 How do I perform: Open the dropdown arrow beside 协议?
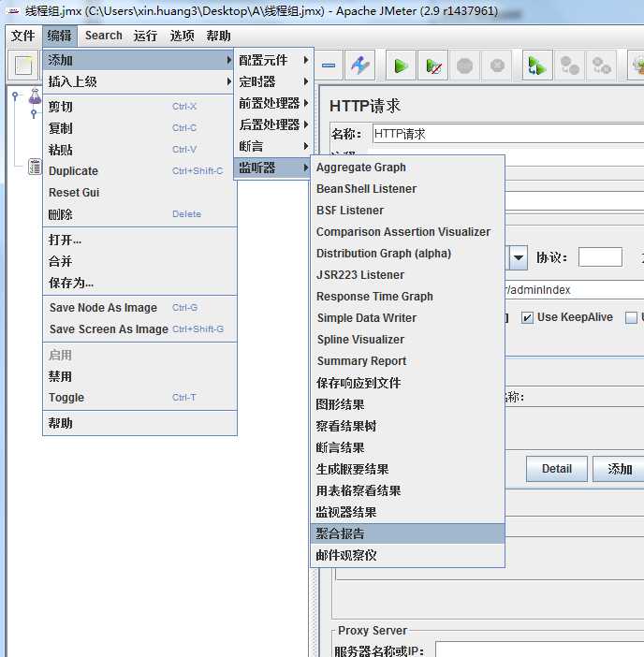click(519, 257)
